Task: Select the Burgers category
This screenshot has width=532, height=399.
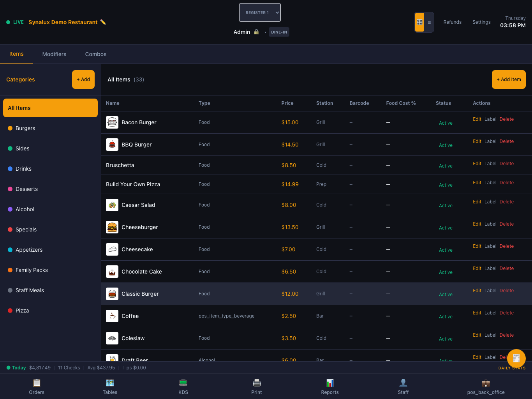Action: pyautogui.click(x=50, y=128)
